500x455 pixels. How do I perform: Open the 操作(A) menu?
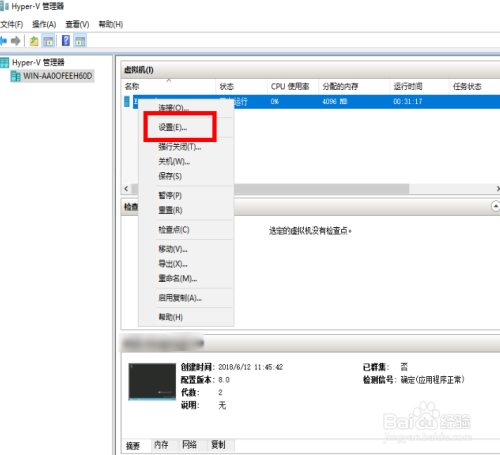pyautogui.click(x=44, y=24)
